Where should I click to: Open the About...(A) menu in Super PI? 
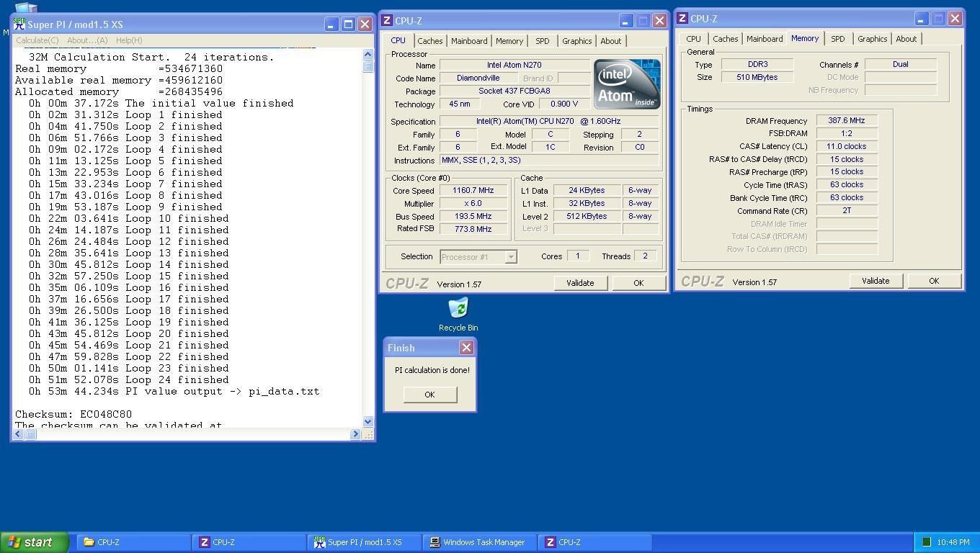click(x=87, y=40)
